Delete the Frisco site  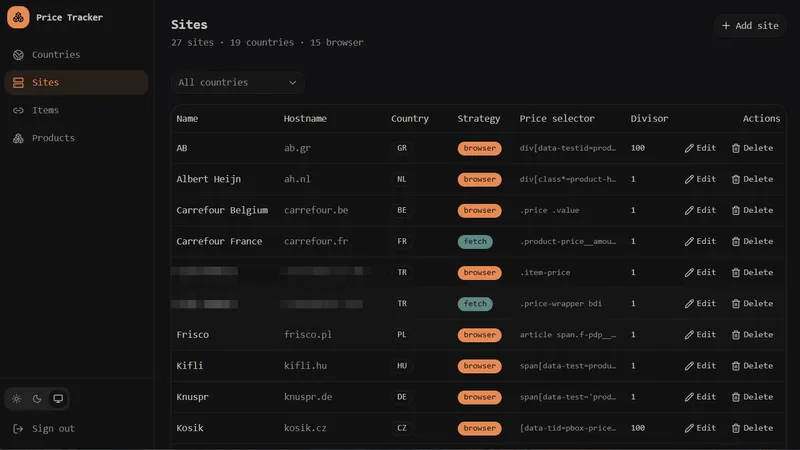[753, 335]
